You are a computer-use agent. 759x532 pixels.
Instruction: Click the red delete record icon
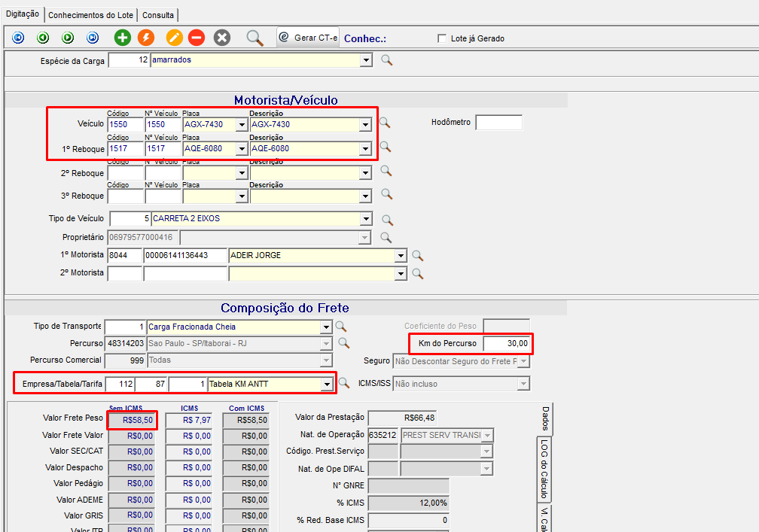click(197, 38)
